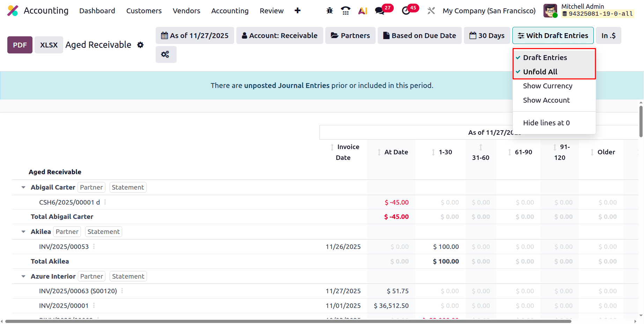Enable Show Account option
This screenshot has height=324, width=644.
[x=554, y=100]
